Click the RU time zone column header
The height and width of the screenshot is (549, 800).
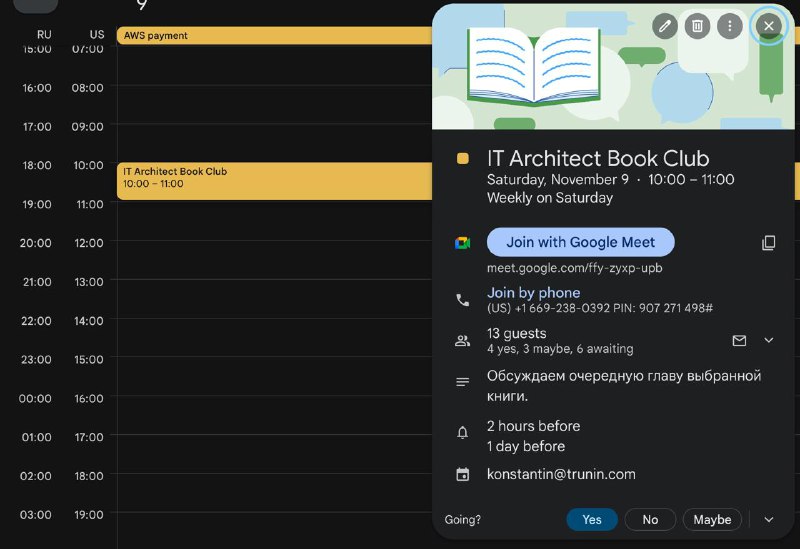pos(44,35)
